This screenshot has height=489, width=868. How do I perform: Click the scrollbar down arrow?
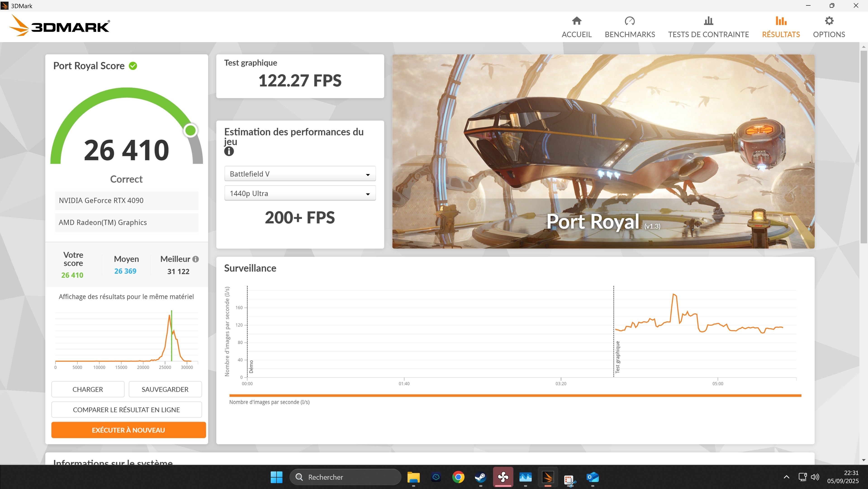pyautogui.click(x=863, y=460)
